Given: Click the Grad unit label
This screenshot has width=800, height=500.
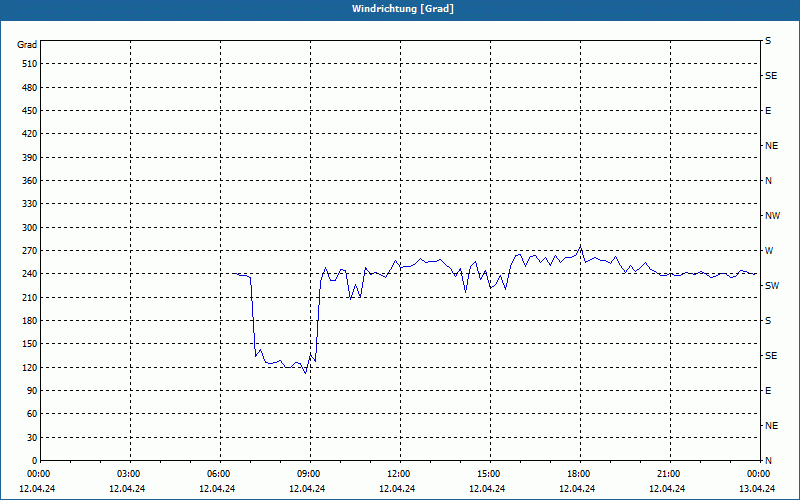Looking at the screenshot, I should click(x=27, y=45).
